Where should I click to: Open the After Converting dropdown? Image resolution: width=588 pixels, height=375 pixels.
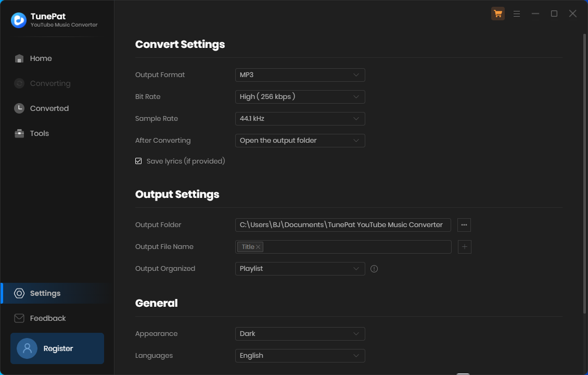(300, 141)
